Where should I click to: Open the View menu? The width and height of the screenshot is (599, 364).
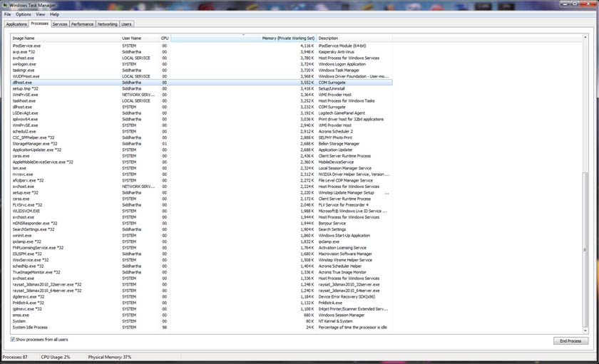41,14
